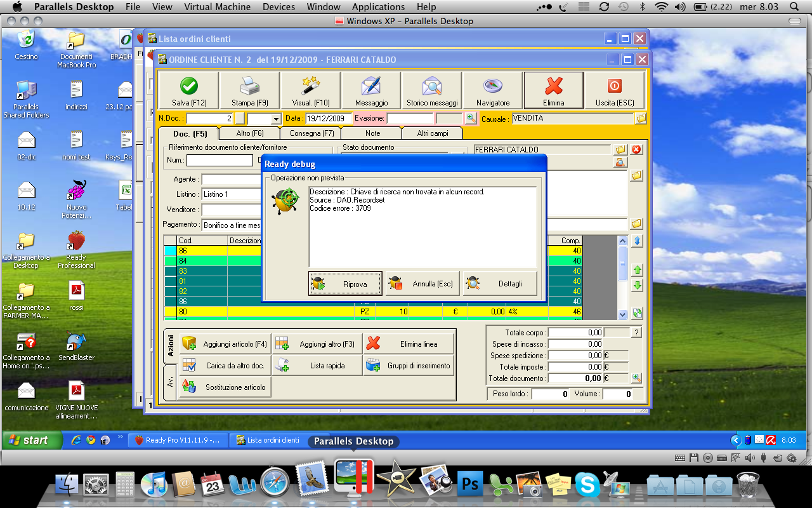812x508 pixels.
Task: Retry with the Riprova button
Action: [x=346, y=284]
